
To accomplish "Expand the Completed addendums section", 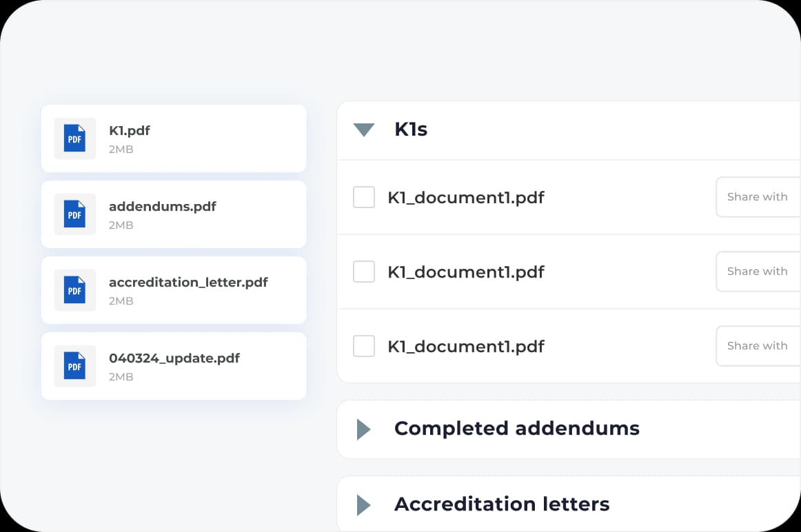I will coord(363,429).
